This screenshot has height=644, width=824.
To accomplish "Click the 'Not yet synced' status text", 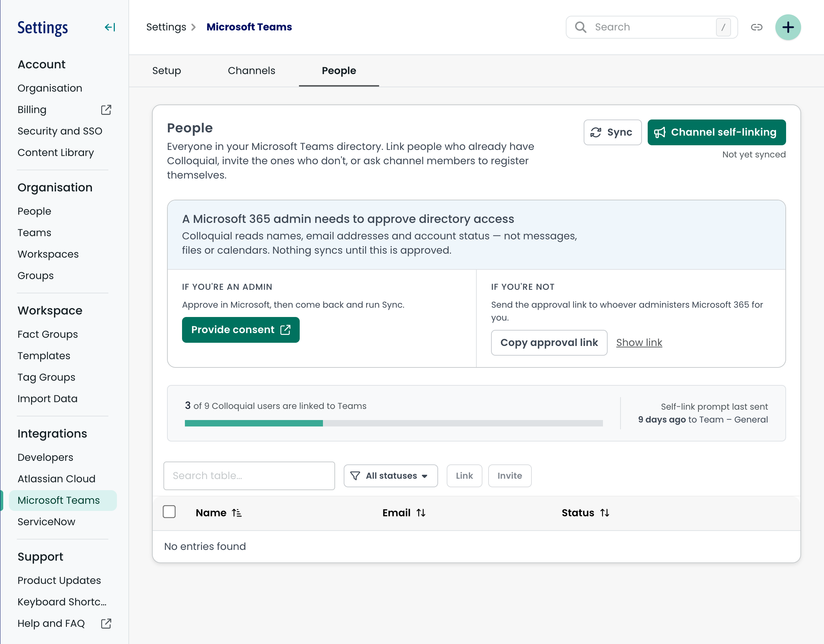I will [754, 155].
